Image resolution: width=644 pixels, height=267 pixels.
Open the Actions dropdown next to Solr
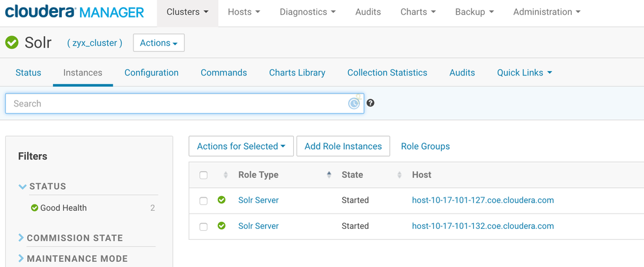159,43
